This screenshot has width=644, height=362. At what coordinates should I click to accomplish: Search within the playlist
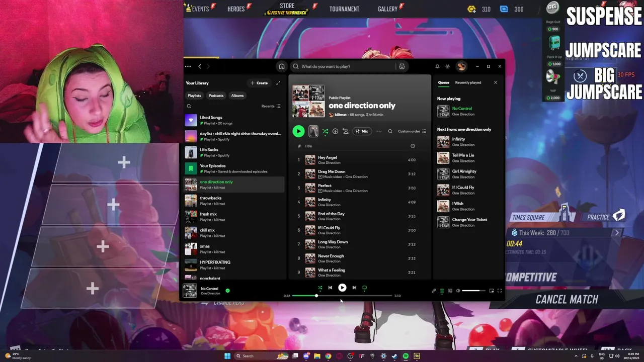390,131
